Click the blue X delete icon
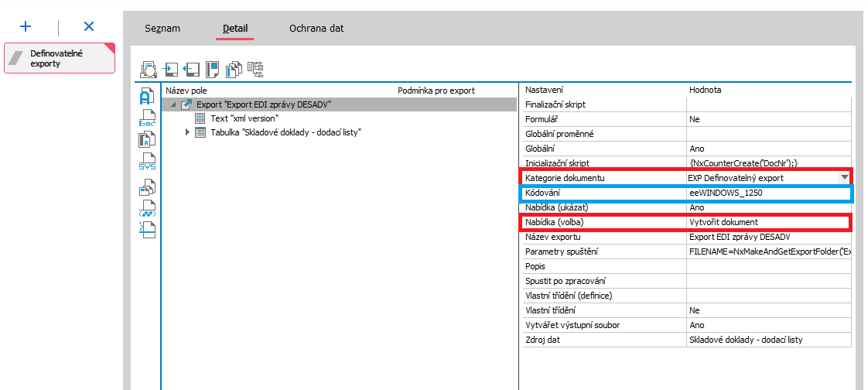The height and width of the screenshot is (390, 868). [89, 26]
